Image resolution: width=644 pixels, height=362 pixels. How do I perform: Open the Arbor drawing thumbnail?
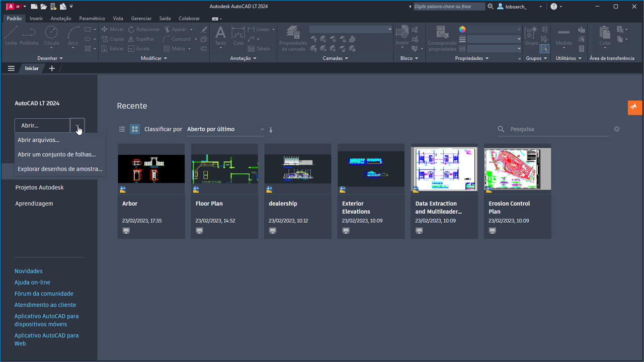pyautogui.click(x=151, y=169)
